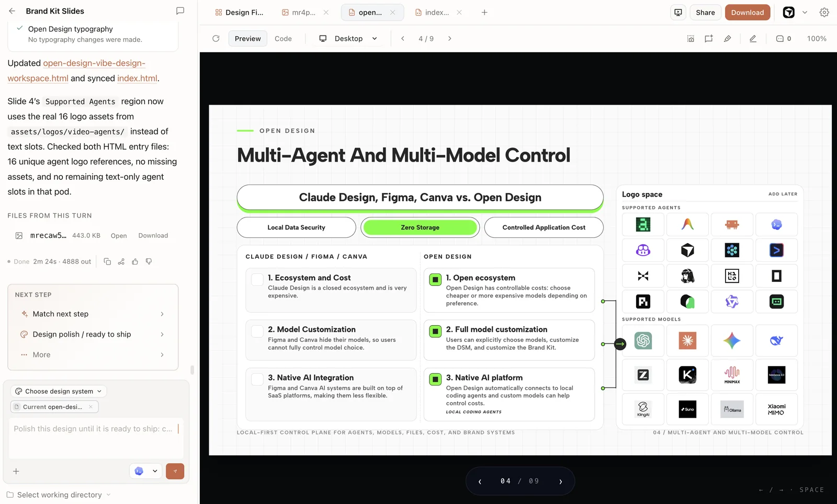Expand the More next step option
Viewport: 837px width, 504px height.
click(x=93, y=354)
